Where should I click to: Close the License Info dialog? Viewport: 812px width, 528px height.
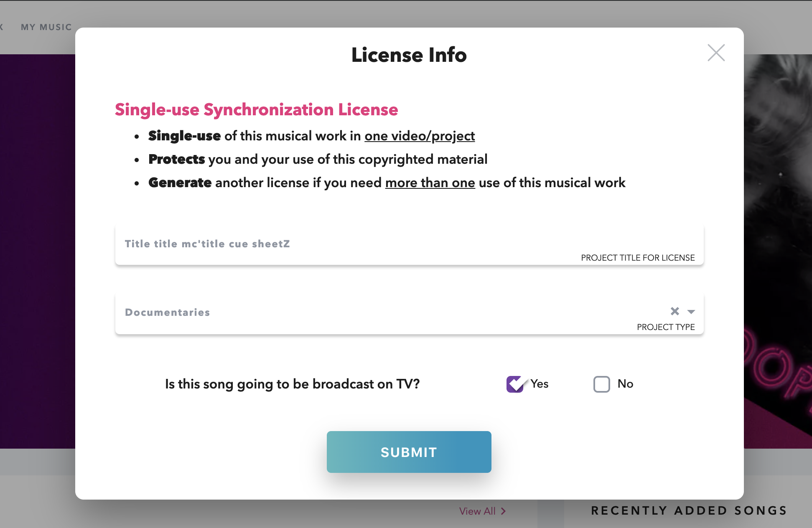click(716, 53)
